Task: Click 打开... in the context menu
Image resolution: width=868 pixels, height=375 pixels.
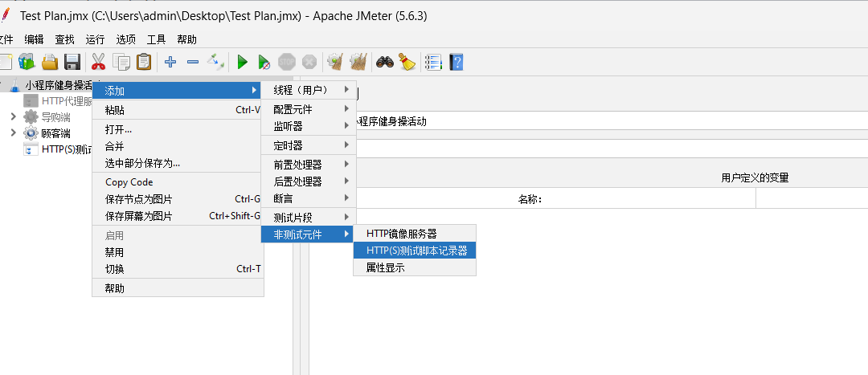Action: (x=177, y=130)
